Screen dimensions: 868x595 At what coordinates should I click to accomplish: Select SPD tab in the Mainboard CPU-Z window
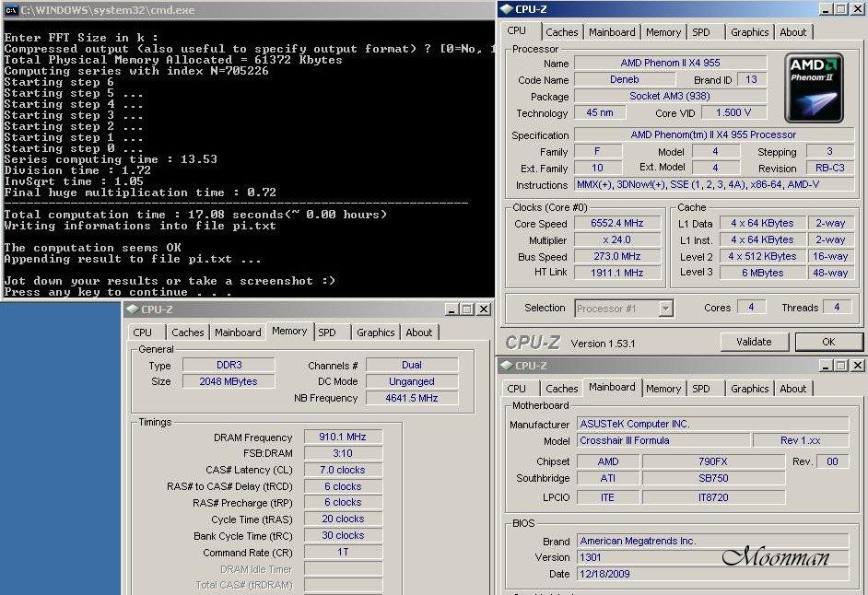(x=701, y=389)
